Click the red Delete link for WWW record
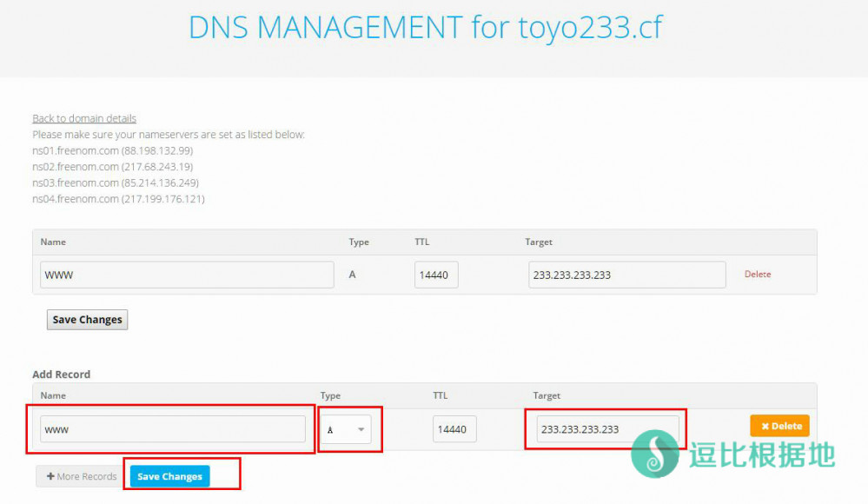This screenshot has width=868, height=504. [x=758, y=275]
